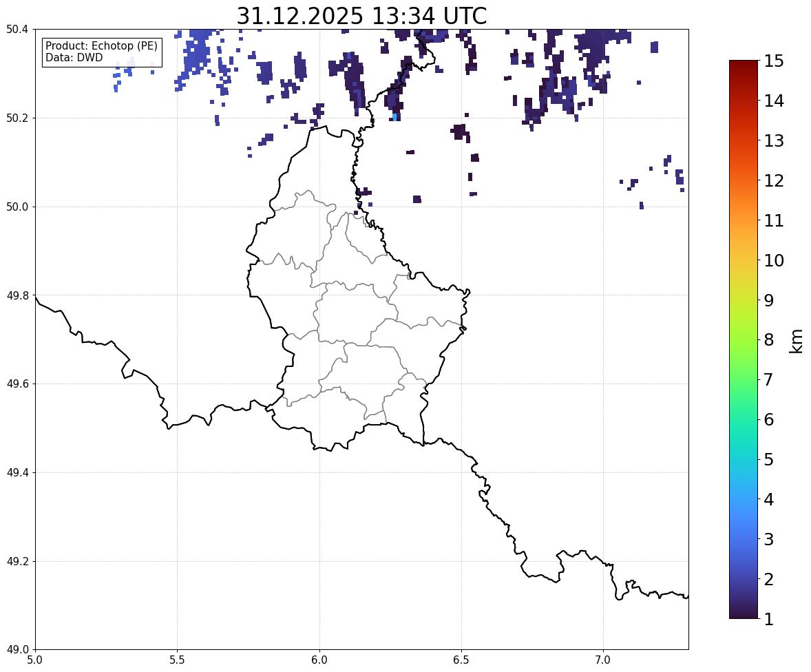Click the colorbar tick label 10

coord(774,260)
